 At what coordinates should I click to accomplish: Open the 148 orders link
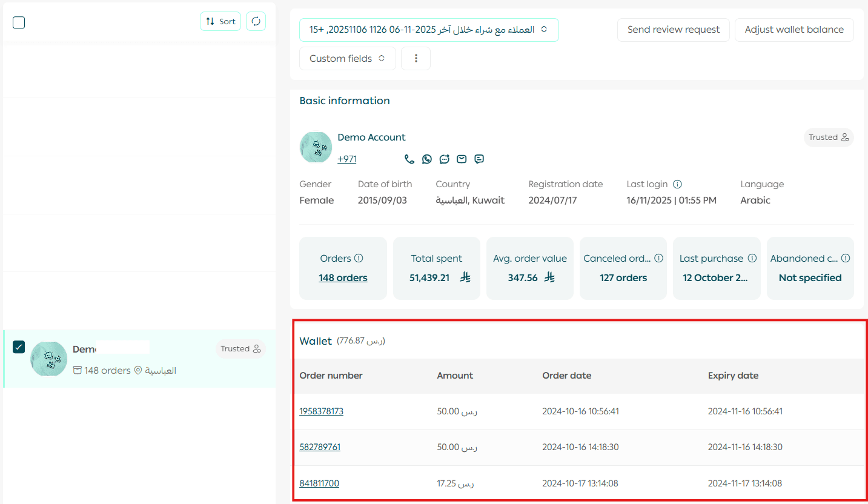tap(343, 278)
